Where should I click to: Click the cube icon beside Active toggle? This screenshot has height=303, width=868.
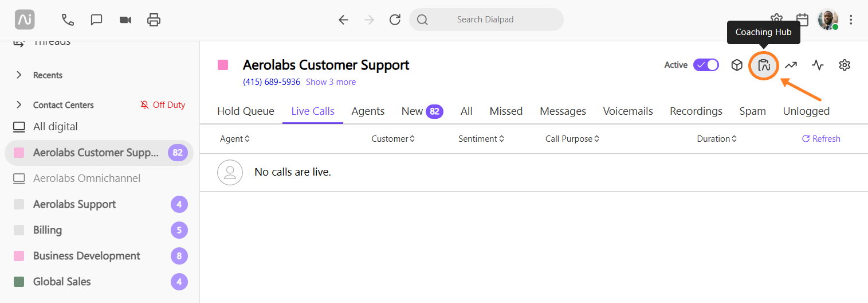pyautogui.click(x=737, y=65)
